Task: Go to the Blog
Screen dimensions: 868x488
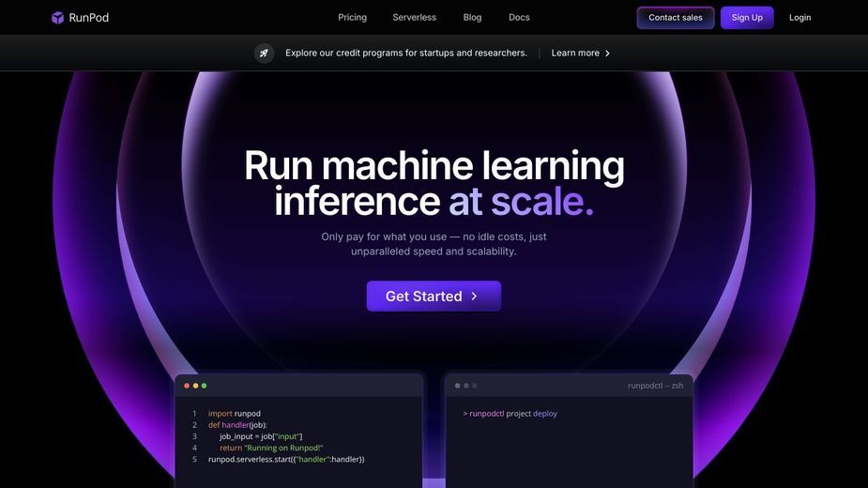Action: 472,17
